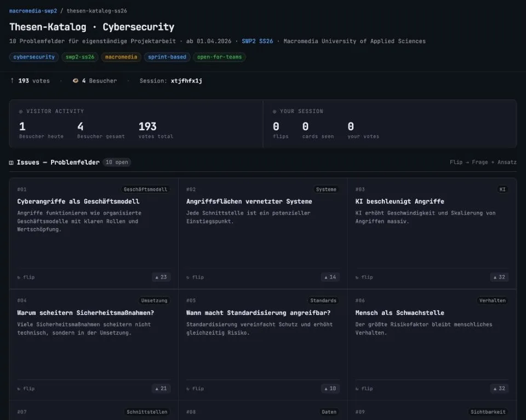Upvote the Mensch als Schwachstelle card
This screenshot has width=526, height=420.
click(x=499, y=388)
